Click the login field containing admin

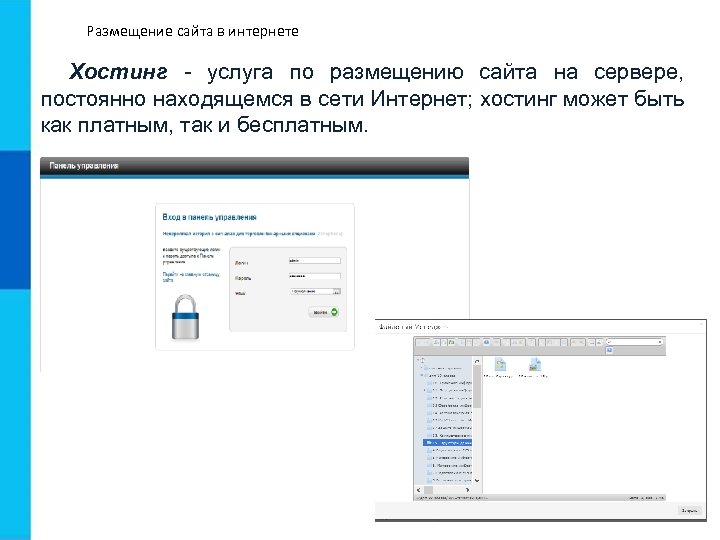tap(315, 261)
